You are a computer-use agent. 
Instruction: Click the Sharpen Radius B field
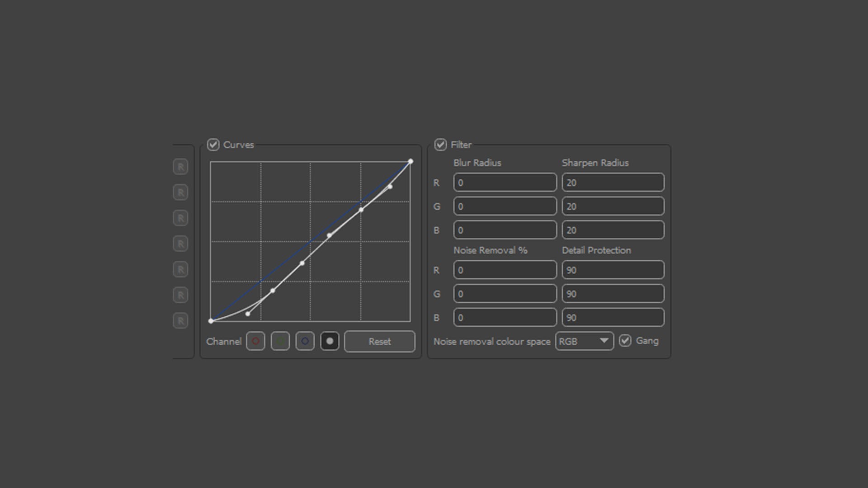pyautogui.click(x=613, y=230)
